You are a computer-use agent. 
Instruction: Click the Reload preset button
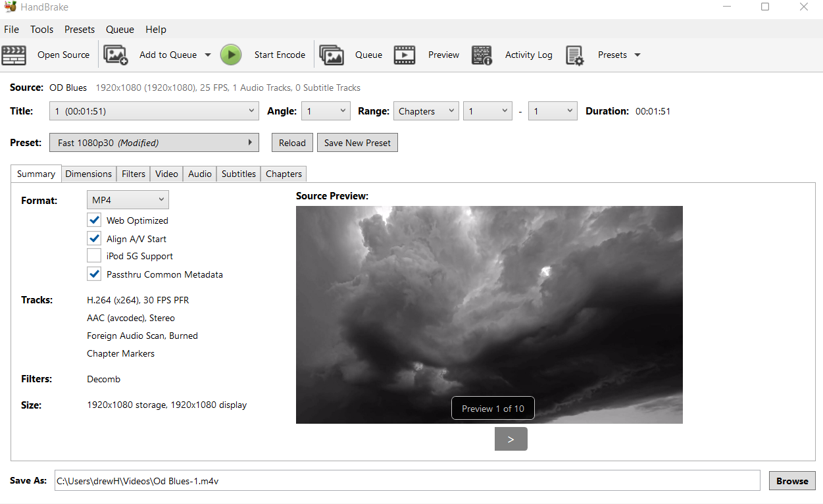(292, 143)
